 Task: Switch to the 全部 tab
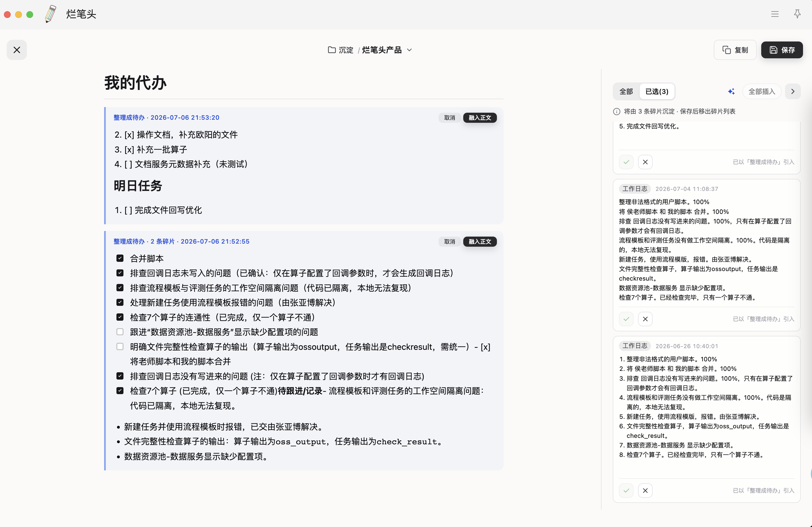point(626,91)
